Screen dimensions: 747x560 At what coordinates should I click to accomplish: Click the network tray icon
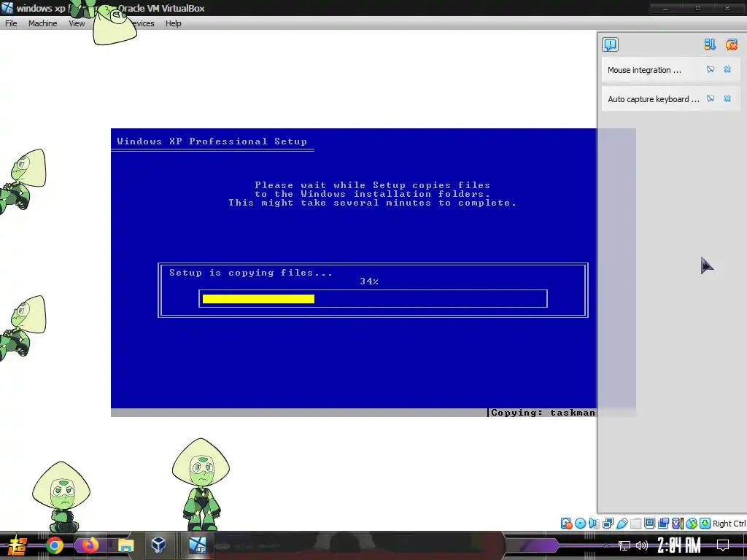click(x=624, y=545)
